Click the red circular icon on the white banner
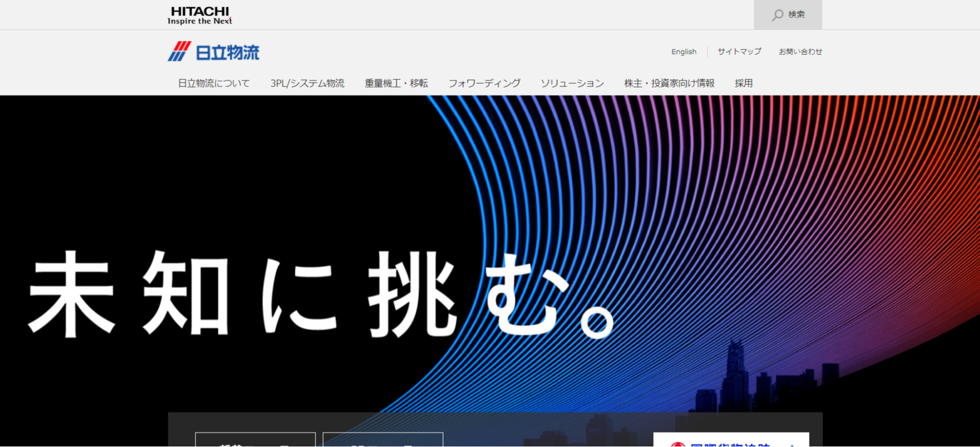The height and width of the screenshot is (447, 980). click(677, 444)
